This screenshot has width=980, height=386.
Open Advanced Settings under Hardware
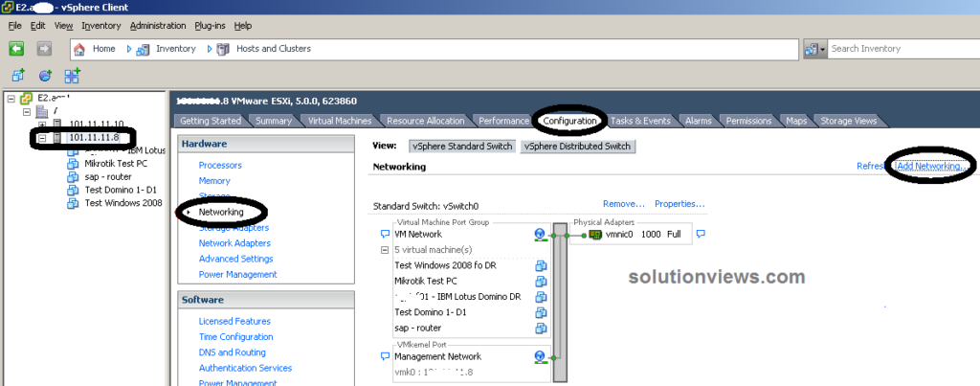pyautogui.click(x=235, y=259)
